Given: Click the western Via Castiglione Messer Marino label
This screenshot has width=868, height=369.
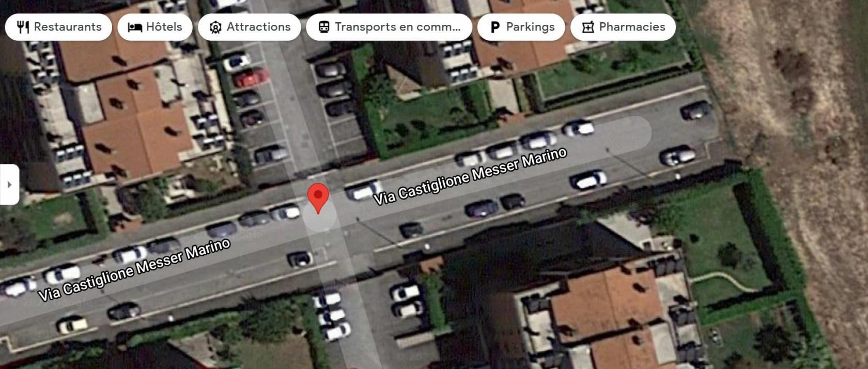Looking at the screenshot, I should pos(134,270).
